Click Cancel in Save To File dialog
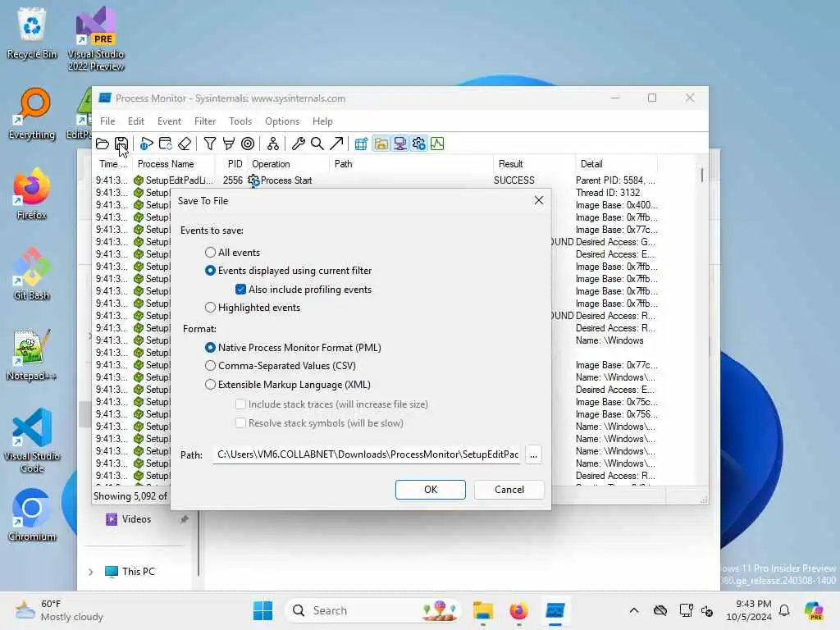The width and height of the screenshot is (840, 630). pyautogui.click(x=509, y=490)
